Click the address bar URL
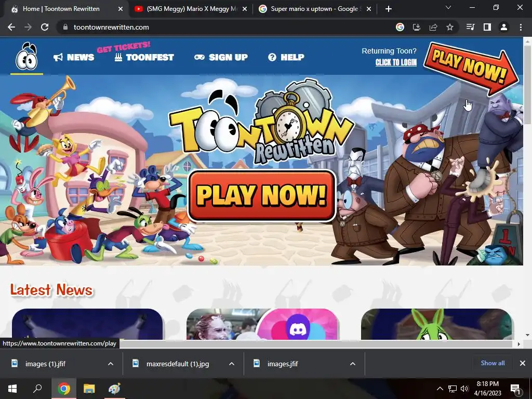This screenshot has height=399, width=532. click(x=111, y=27)
